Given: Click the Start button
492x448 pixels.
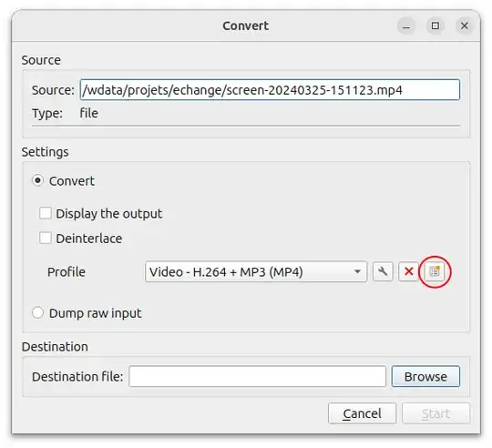Looking at the screenshot, I should [436, 413].
